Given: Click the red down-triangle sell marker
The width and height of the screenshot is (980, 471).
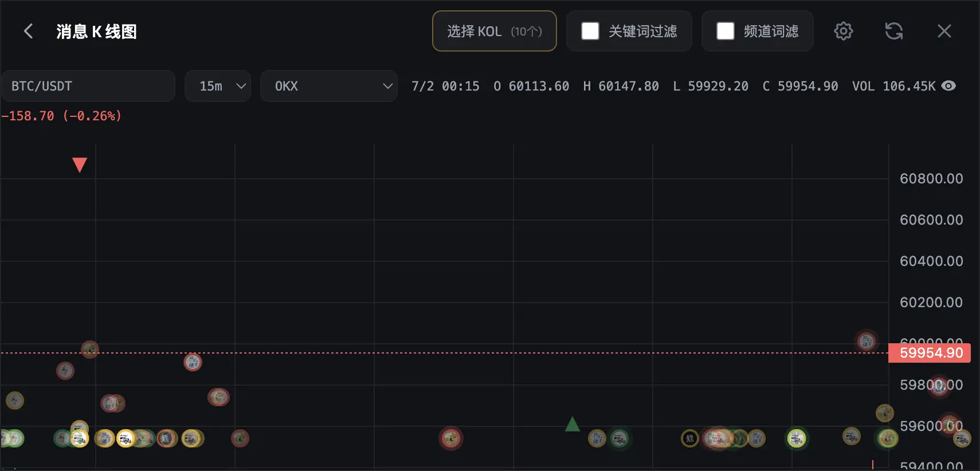Looking at the screenshot, I should [x=80, y=165].
